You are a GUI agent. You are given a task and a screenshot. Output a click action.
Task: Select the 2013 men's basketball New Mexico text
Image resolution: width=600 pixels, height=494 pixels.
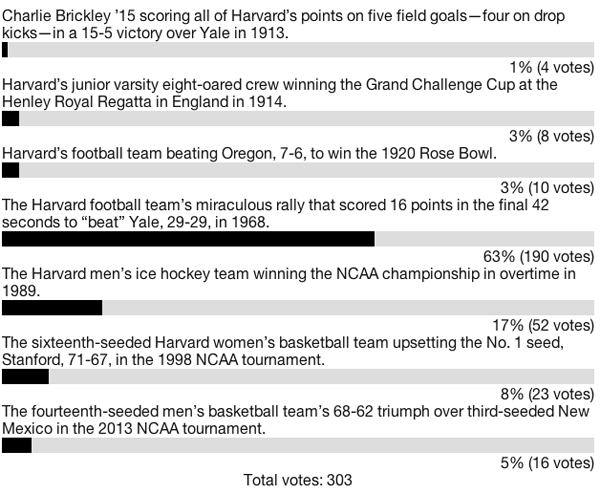295,420
